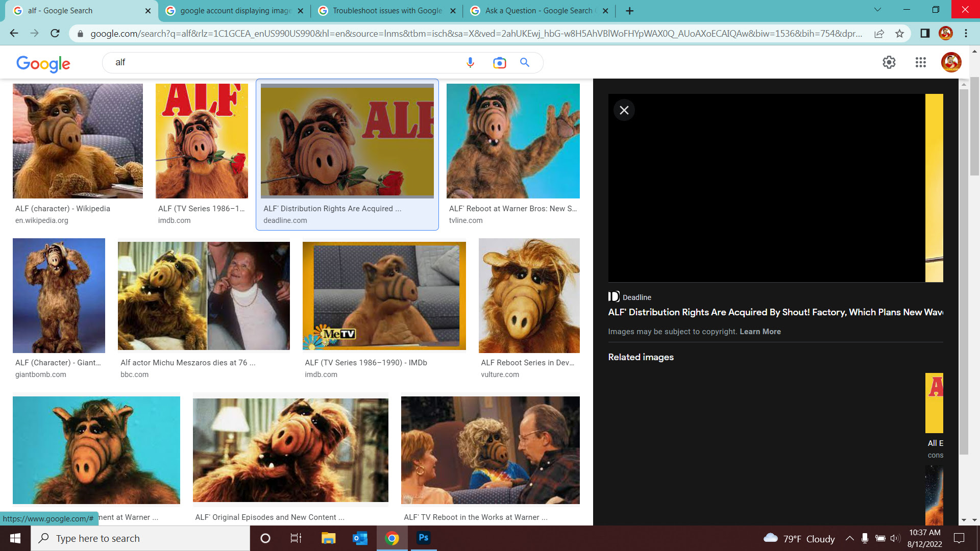The width and height of the screenshot is (980, 551).
Task: Open a new browser tab
Action: point(629,11)
